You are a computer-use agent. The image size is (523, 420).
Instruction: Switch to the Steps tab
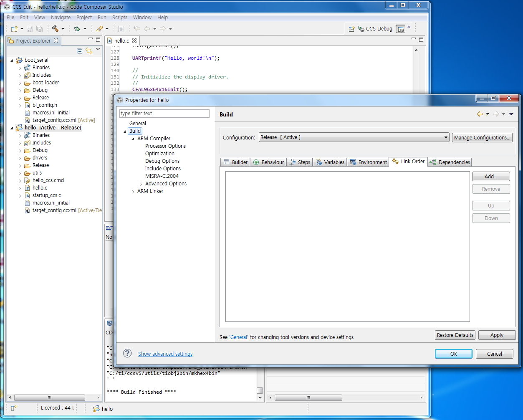299,162
